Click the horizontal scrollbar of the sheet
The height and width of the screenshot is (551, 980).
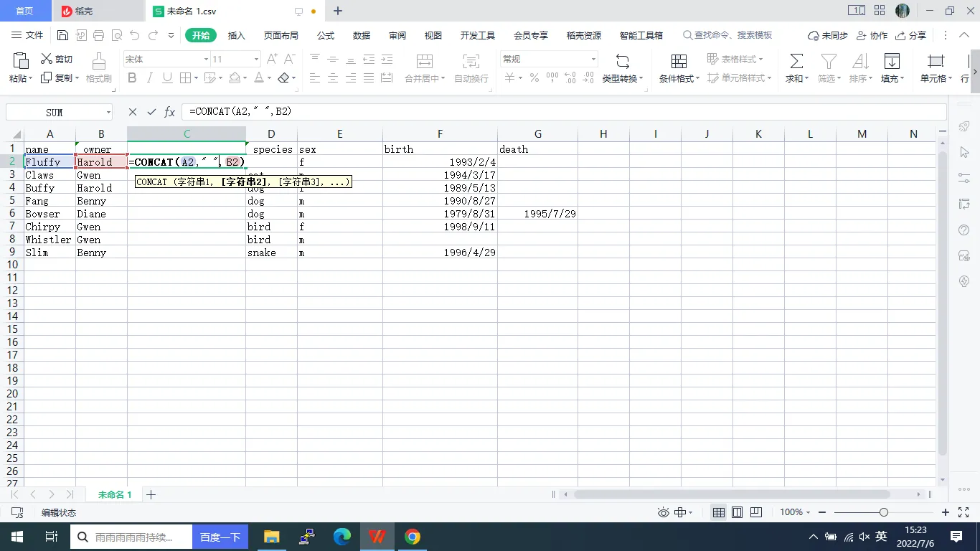732,494
